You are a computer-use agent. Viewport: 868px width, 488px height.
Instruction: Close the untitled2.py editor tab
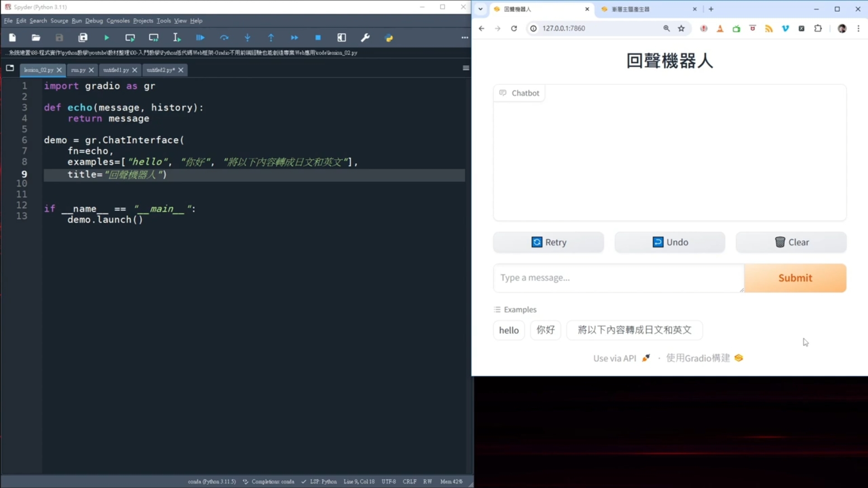pos(181,70)
